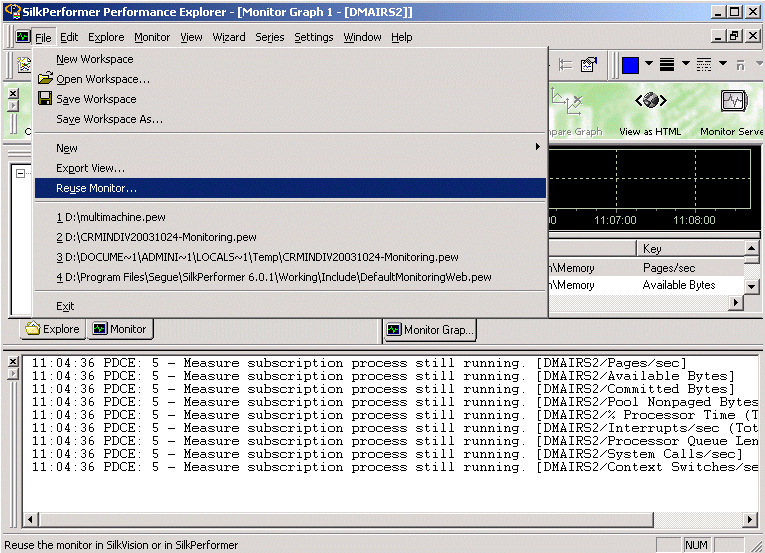765x553 pixels.
Task: Select the Monitor Graph window tab
Action: click(430, 330)
